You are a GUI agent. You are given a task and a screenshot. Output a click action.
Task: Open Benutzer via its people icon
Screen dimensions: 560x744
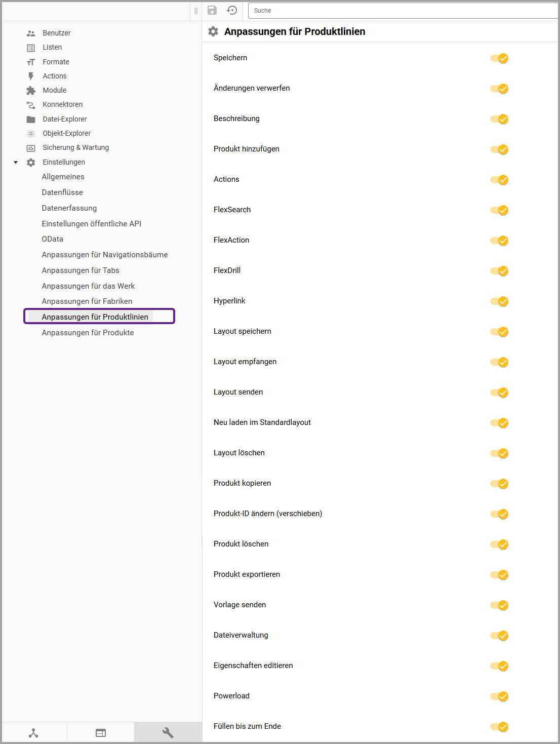tap(31, 33)
